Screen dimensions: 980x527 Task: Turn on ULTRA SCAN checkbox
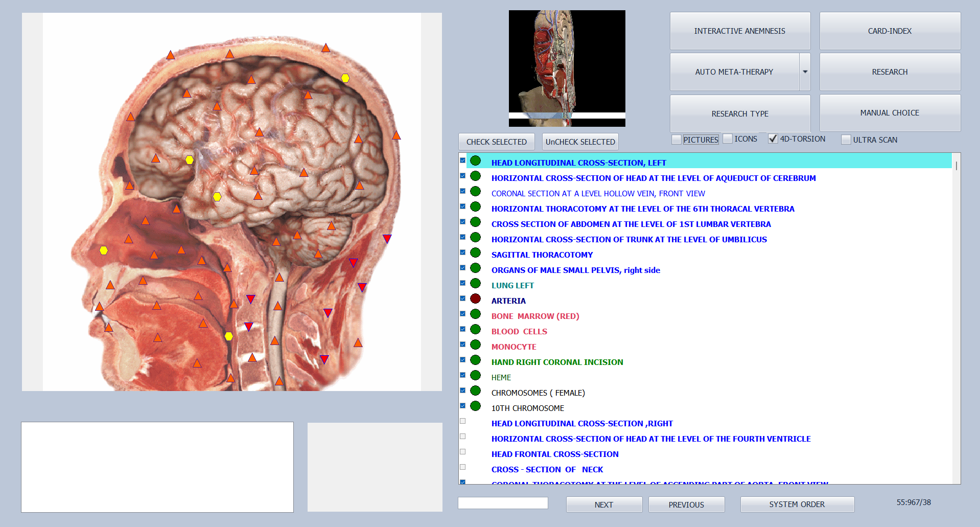[846, 140]
